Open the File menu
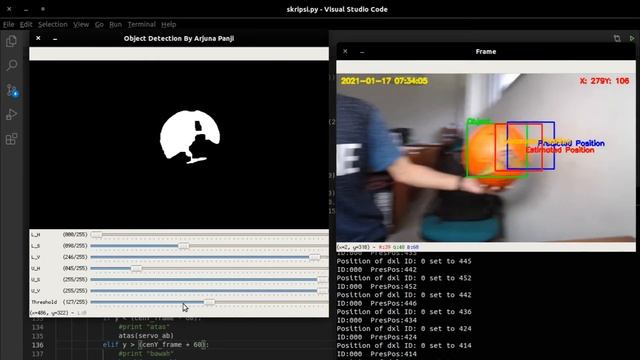 click(8, 24)
